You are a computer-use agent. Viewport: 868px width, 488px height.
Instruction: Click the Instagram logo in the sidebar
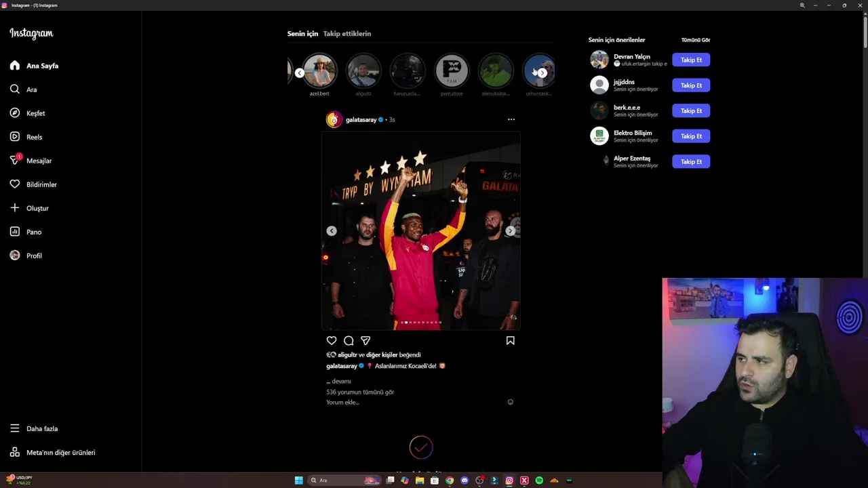[31, 34]
